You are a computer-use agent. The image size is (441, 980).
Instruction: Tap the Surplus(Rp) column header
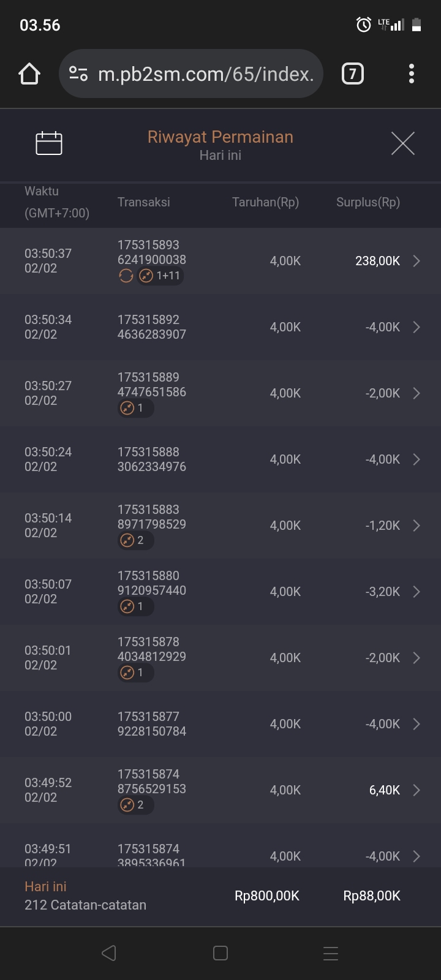pyautogui.click(x=368, y=202)
